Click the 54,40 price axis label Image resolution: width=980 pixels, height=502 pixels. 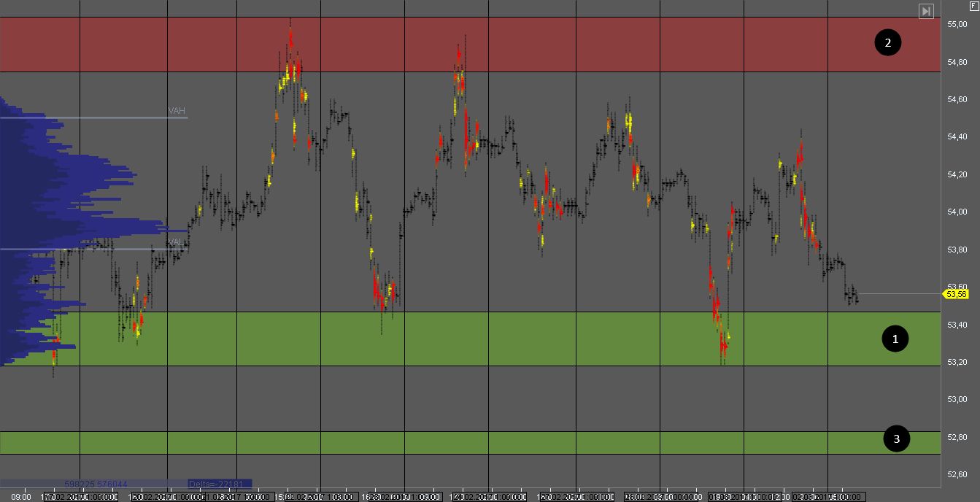[x=957, y=136]
